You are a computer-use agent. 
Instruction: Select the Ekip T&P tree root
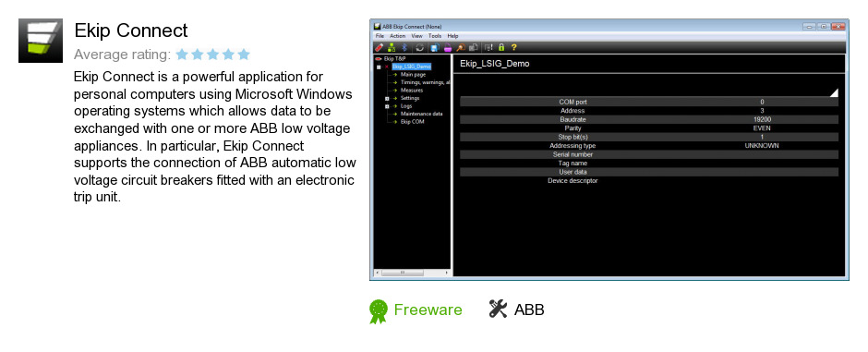(x=394, y=59)
